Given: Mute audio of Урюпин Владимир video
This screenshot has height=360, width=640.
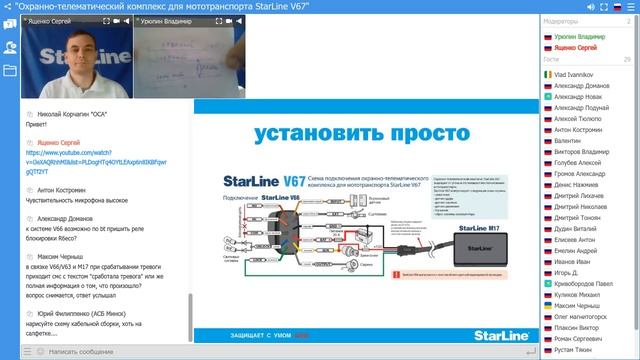Looking at the screenshot, I should (x=239, y=21).
